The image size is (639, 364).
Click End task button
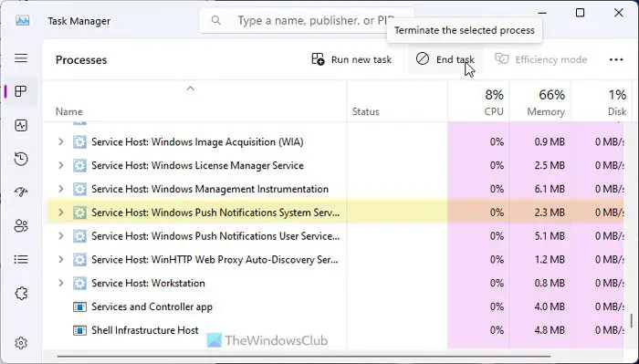(x=445, y=59)
